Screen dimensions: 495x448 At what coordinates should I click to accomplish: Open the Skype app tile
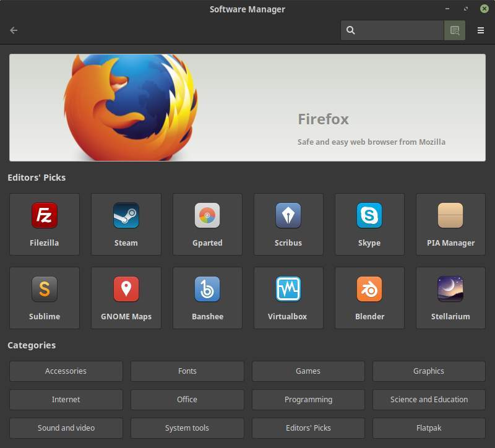pyautogui.click(x=369, y=224)
